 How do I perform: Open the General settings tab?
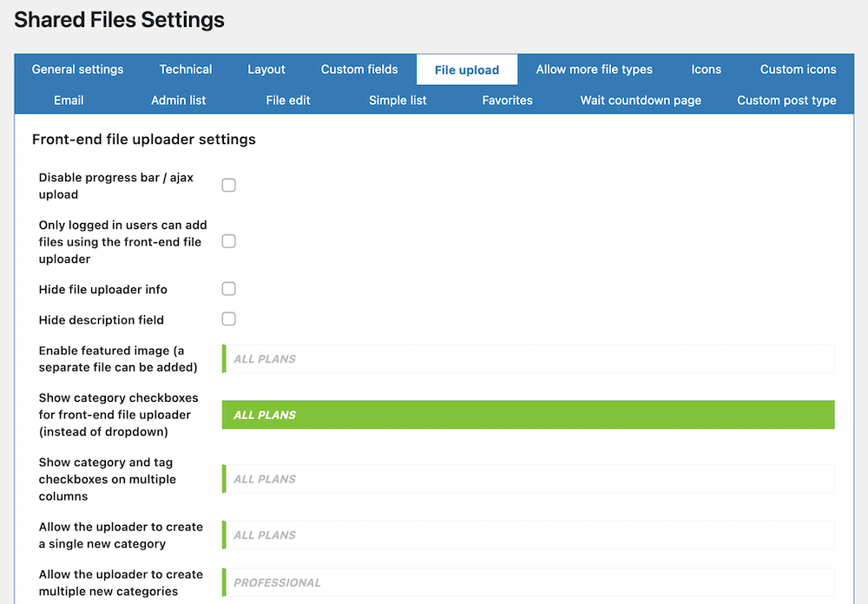click(77, 69)
